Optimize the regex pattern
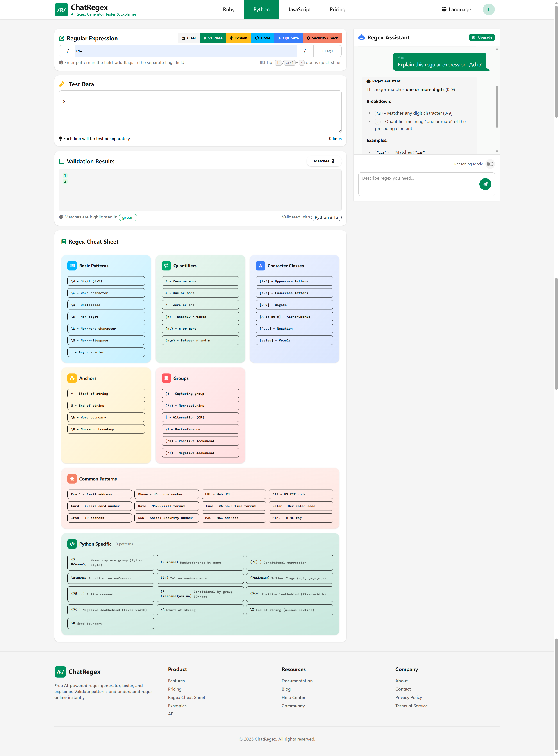 pyautogui.click(x=288, y=38)
